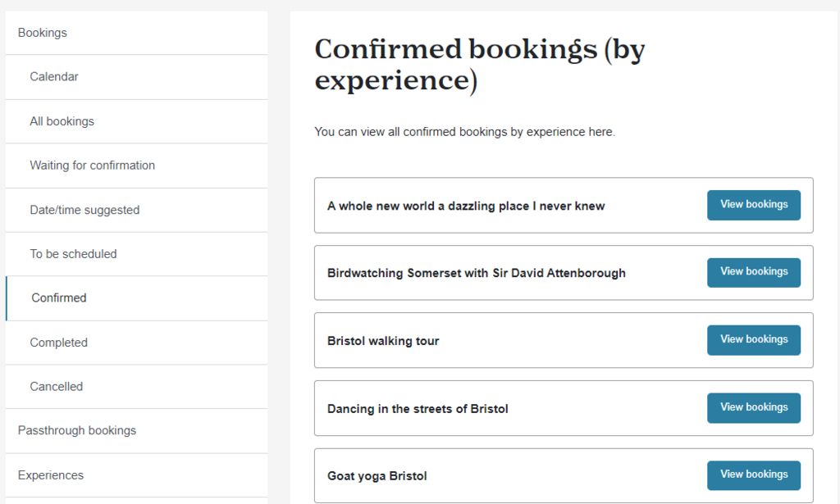Click Birdwatching Somerset experience title
This screenshot has width=840, height=504.
[477, 273]
